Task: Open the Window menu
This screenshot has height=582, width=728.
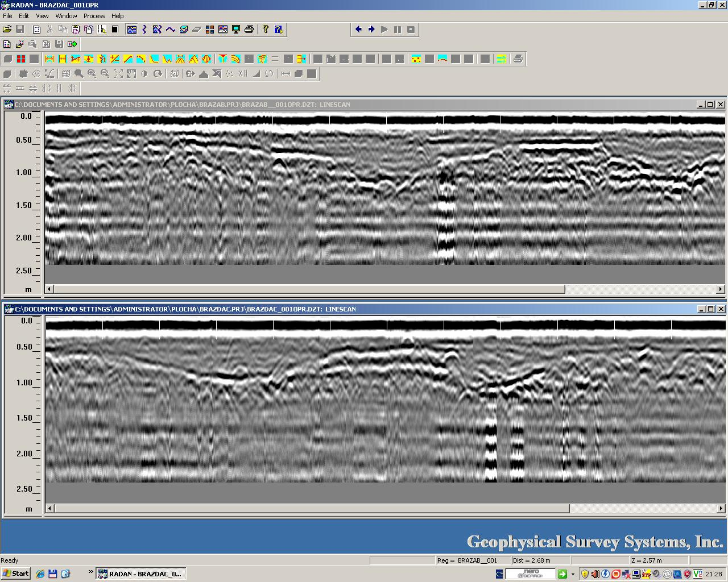Action: coord(66,16)
